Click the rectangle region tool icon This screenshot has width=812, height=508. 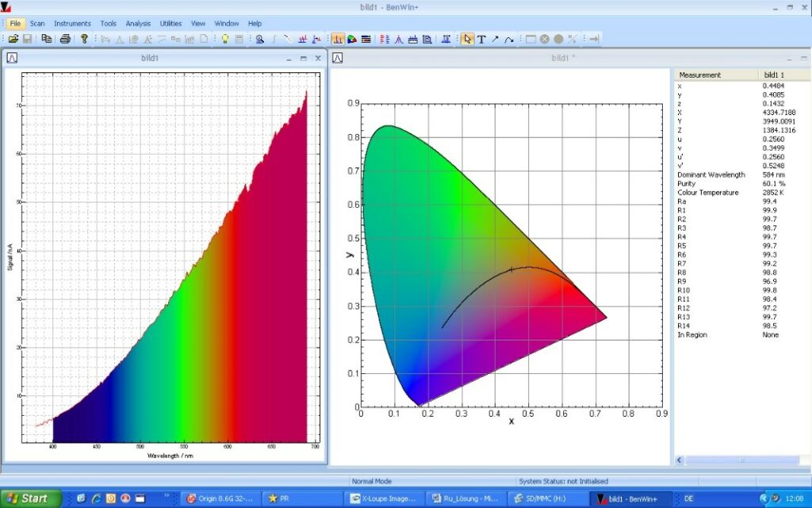pos(530,39)
